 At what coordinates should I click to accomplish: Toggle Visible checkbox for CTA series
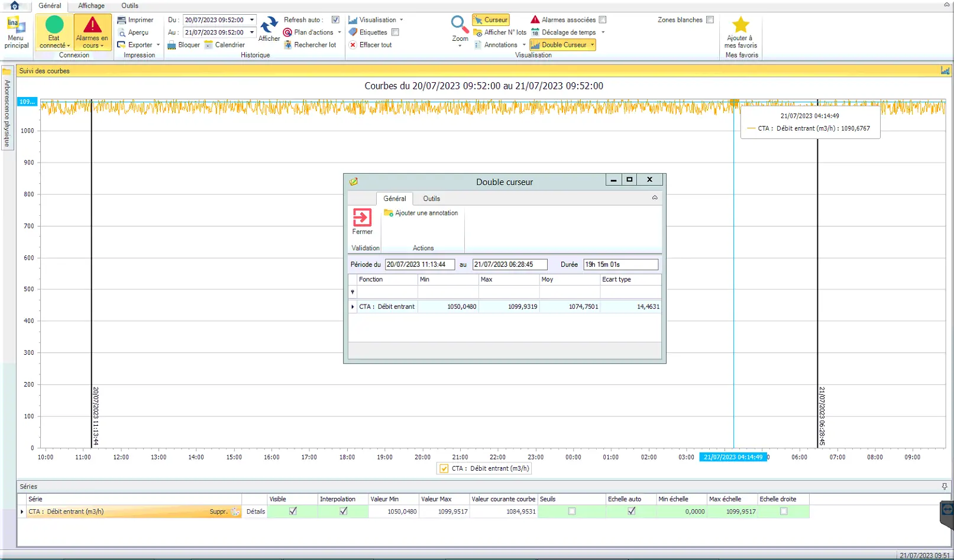(x=293, y=512)
